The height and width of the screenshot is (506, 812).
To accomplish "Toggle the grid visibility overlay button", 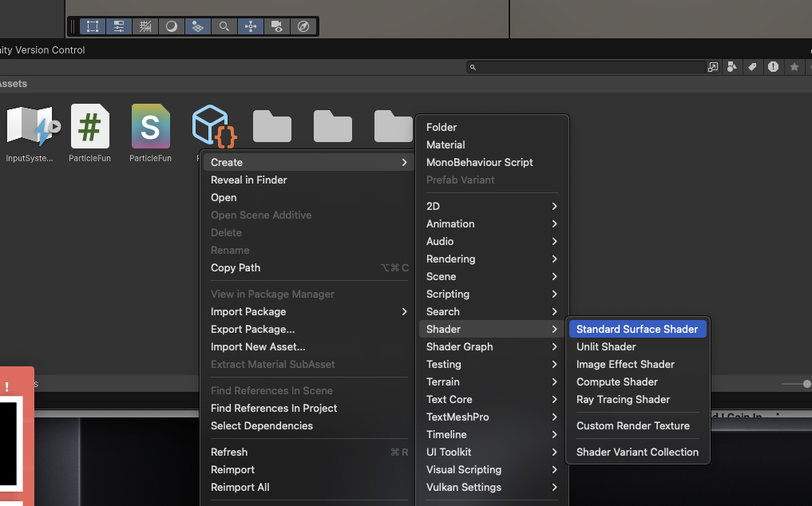I will tap(145, 26).
